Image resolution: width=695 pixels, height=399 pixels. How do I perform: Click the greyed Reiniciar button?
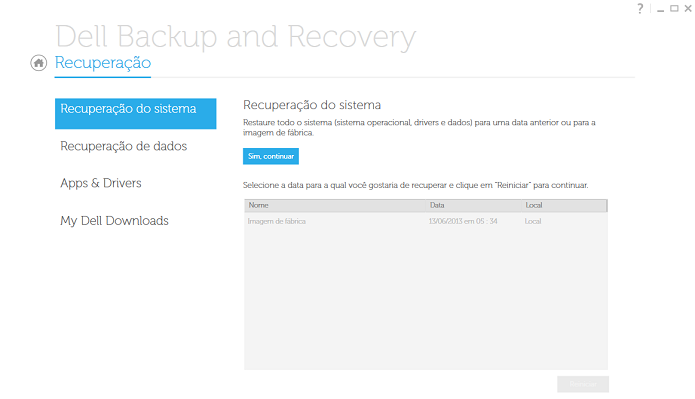click(x=583, y=384)
